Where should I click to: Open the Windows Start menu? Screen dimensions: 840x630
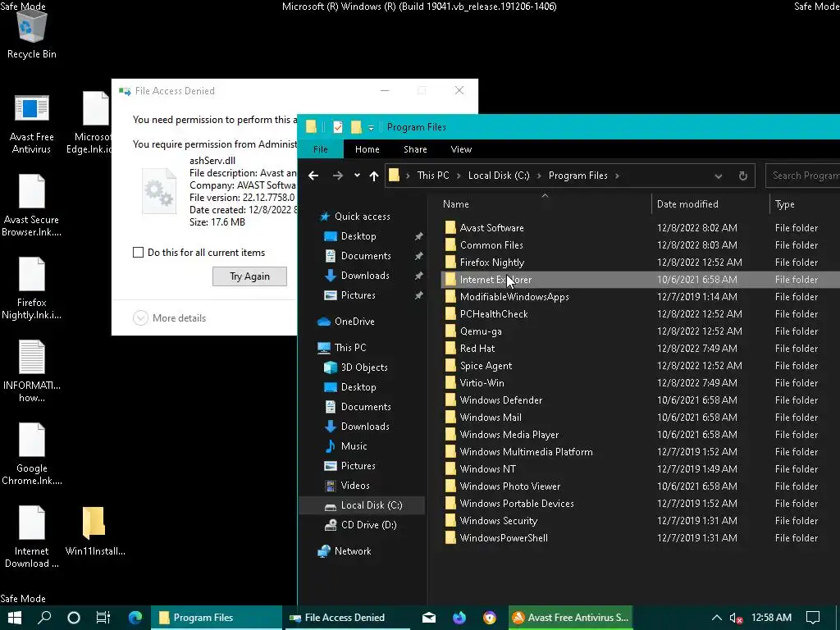pyautogui.click(x=15, y=618)
